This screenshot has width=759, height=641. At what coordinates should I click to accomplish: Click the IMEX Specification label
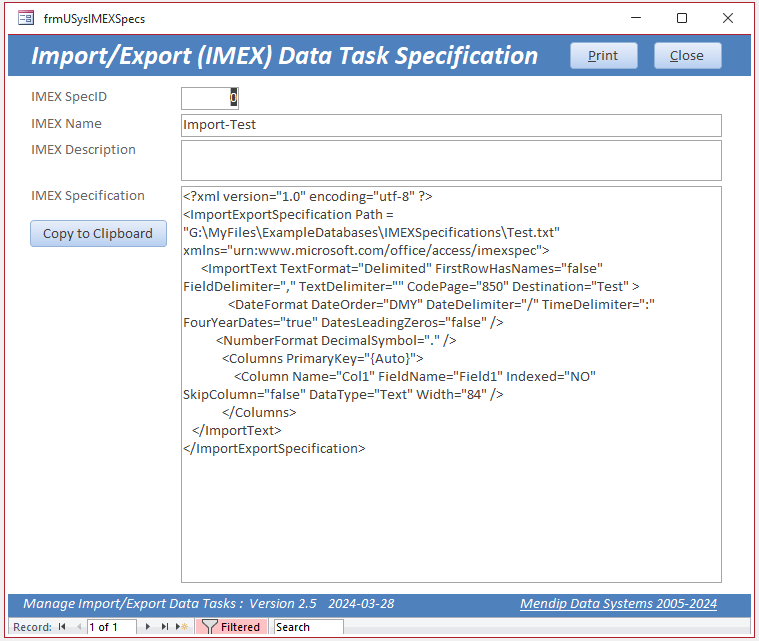coord(88,196)
